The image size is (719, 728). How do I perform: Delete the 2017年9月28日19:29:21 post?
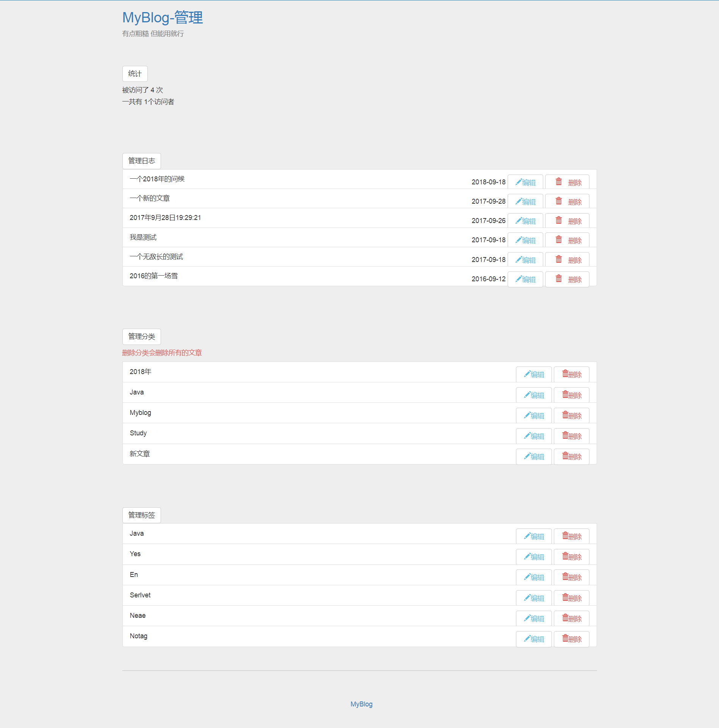tap(567, 221)
